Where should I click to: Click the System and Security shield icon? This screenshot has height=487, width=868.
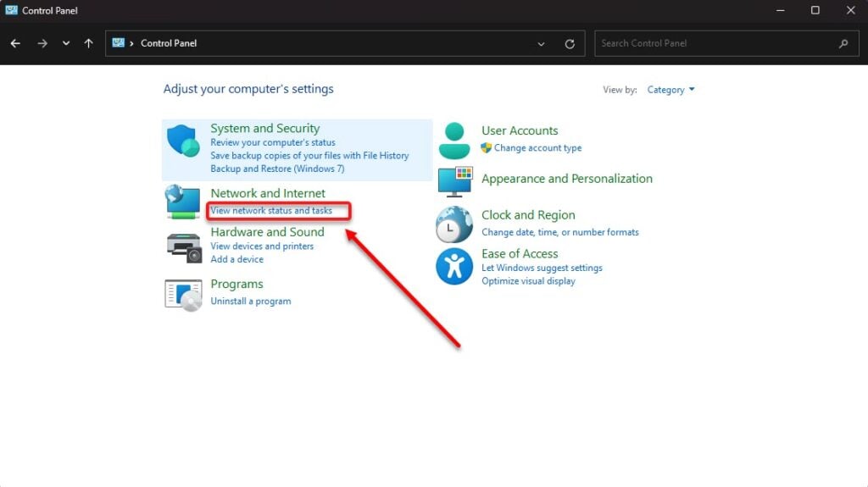183,141
